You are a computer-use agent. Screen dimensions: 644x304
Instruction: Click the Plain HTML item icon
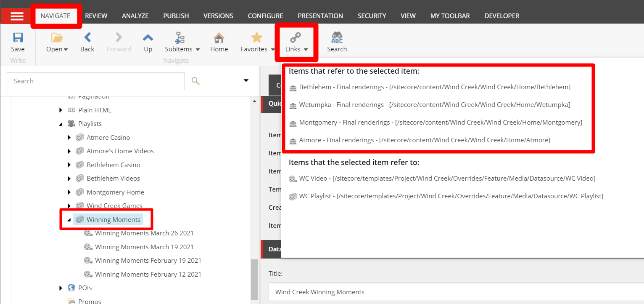[71, 110]
